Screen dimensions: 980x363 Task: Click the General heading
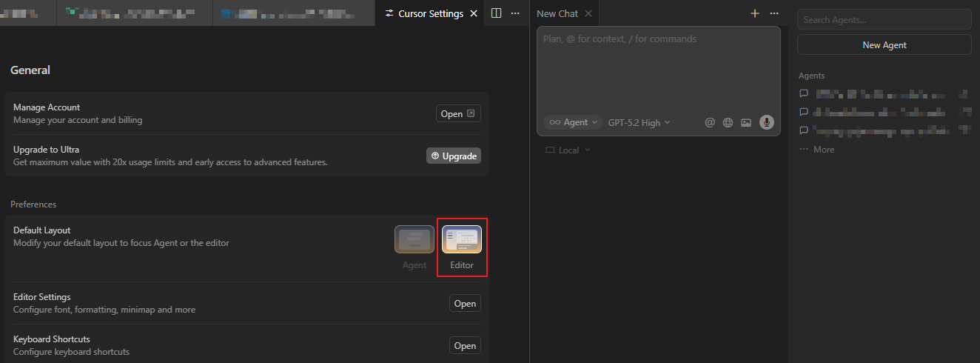(30, 70)
